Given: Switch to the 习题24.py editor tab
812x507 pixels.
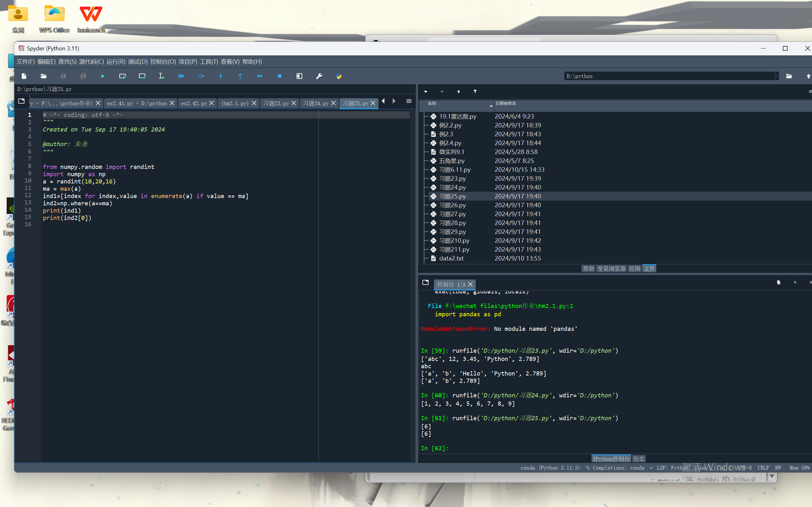Looking at the screenshot, I should (x=315, y=103).
